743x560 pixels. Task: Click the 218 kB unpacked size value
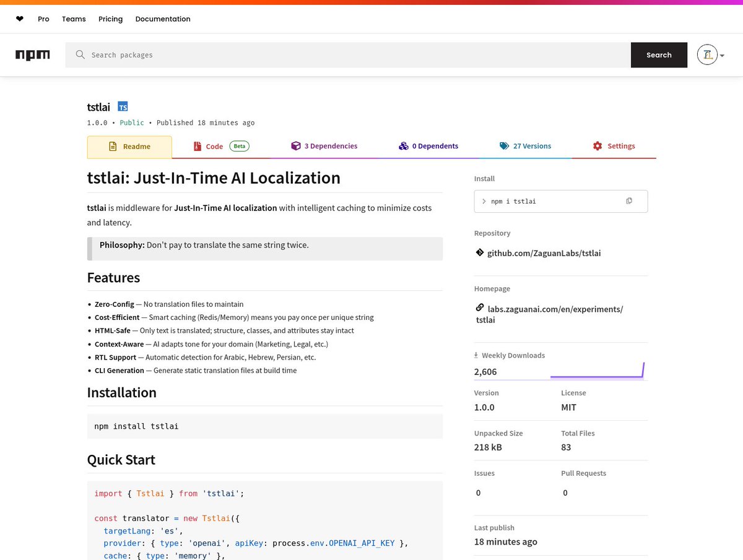click(488, 447)
